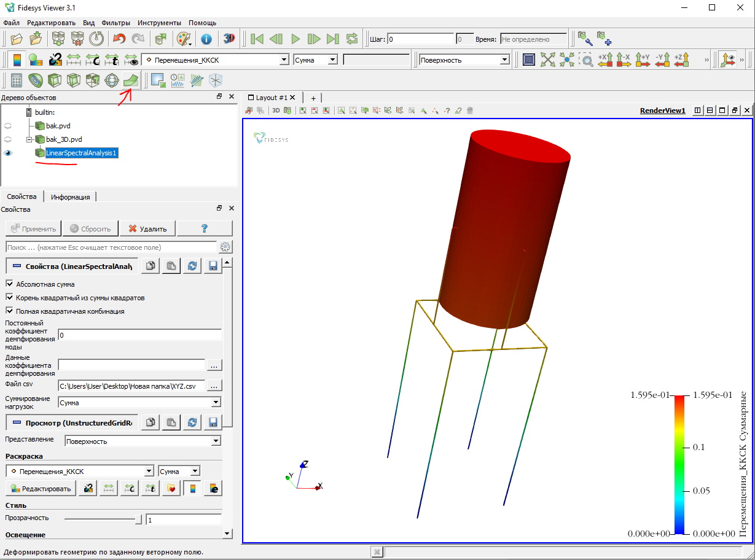755x560 pixels.
Task: Open the Редактировать menu
Action: click(52, 23)
